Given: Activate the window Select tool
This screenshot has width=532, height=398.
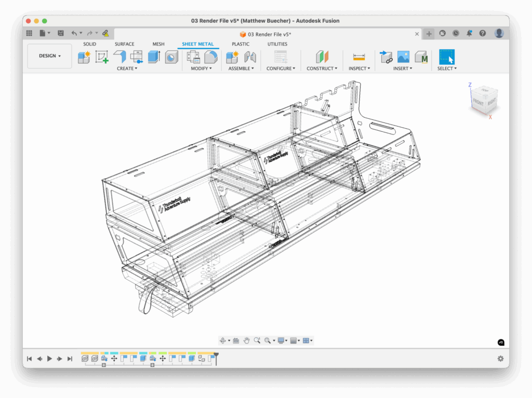Looking at the screenshot, I should point(446,57).
